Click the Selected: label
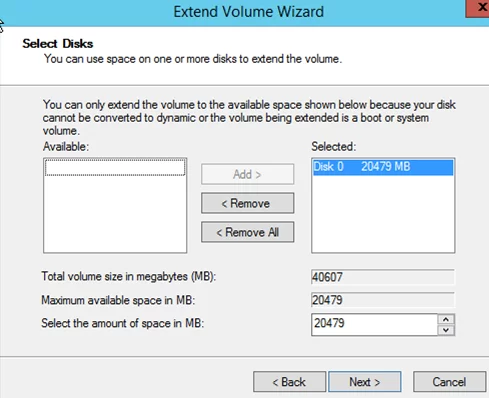489x398 pixels. coord(334,147)
